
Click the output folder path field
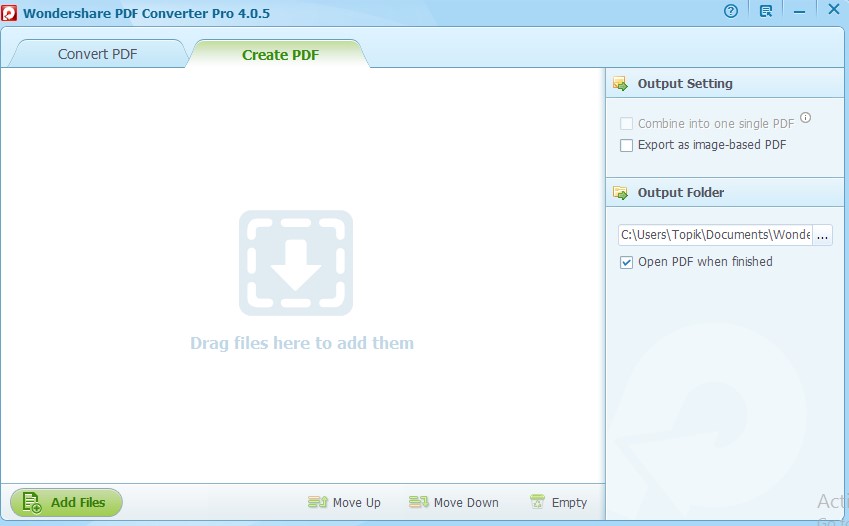click(715, 235)
